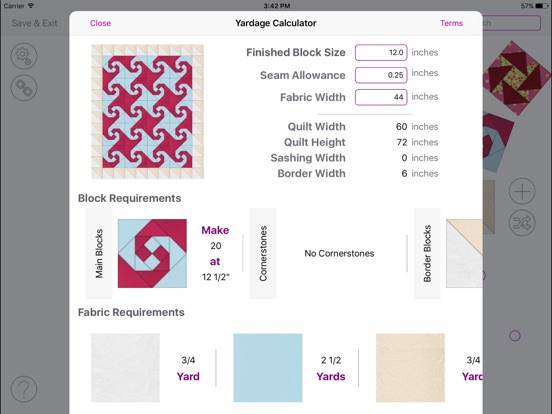
Task: Edit the Seam Allowance field
Action: (x=381, y=75)
